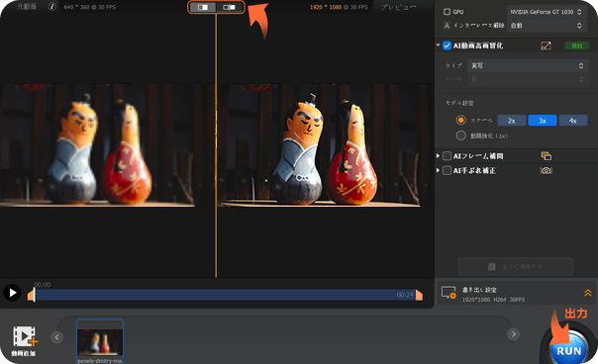Select the 動画強化 (1x) radio button
Image resolution: width=598 pixels, height=364 pixels.
click(460, 136)
